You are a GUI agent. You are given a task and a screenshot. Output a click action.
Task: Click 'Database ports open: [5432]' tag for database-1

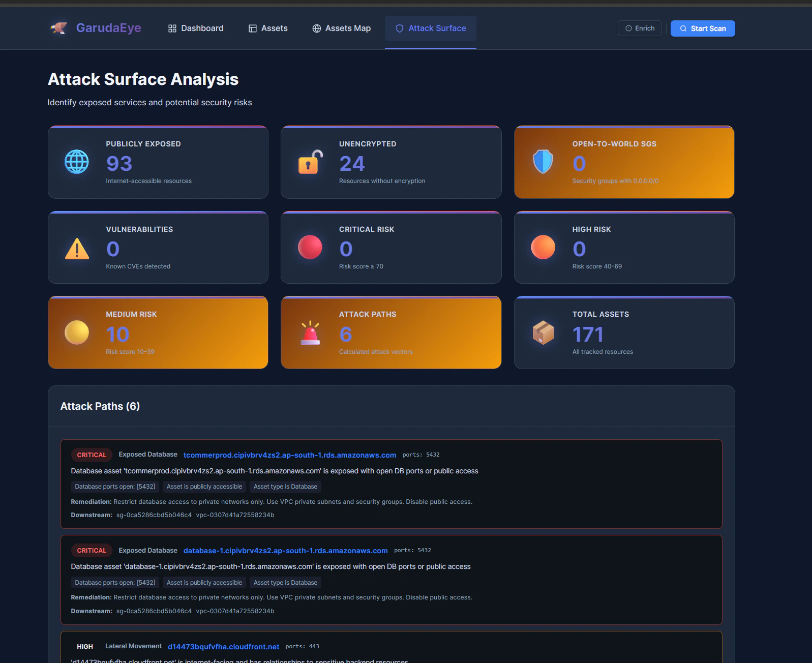pos(115,583)
